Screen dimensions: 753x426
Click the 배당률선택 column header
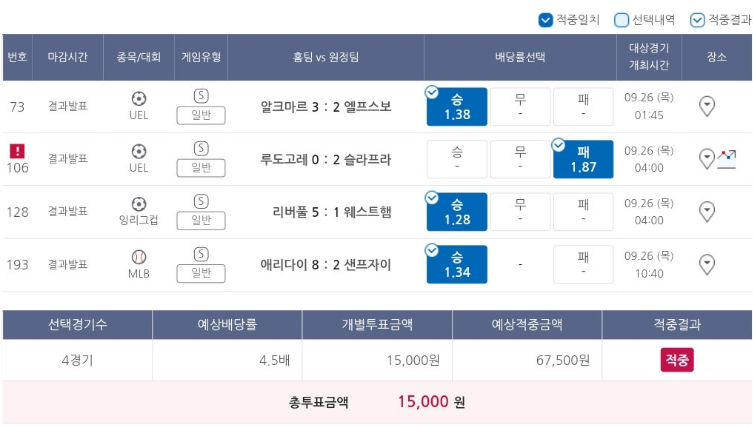[520, 57]
